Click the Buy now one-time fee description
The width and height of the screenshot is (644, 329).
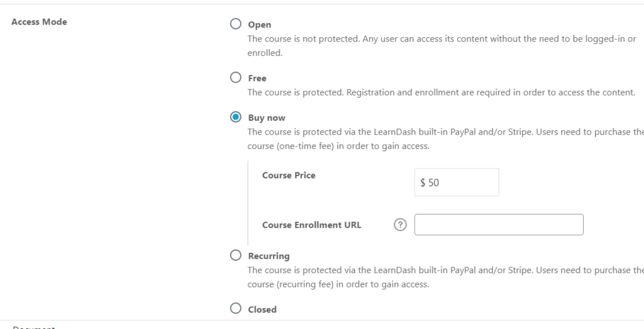446,139
